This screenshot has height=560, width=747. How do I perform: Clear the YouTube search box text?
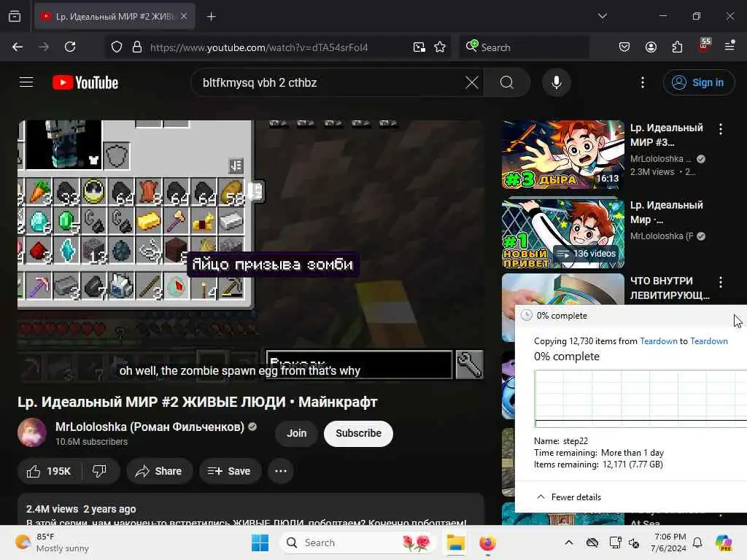point(472,82)
